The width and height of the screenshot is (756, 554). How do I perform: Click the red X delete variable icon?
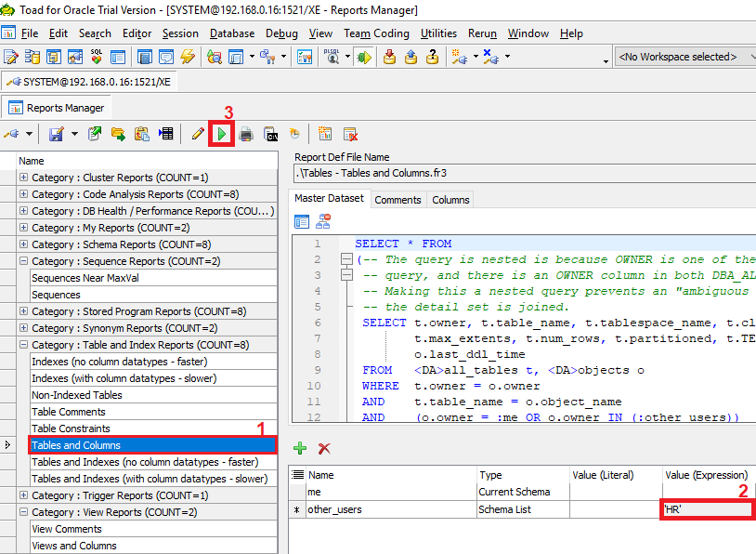[x=324, y=448]
